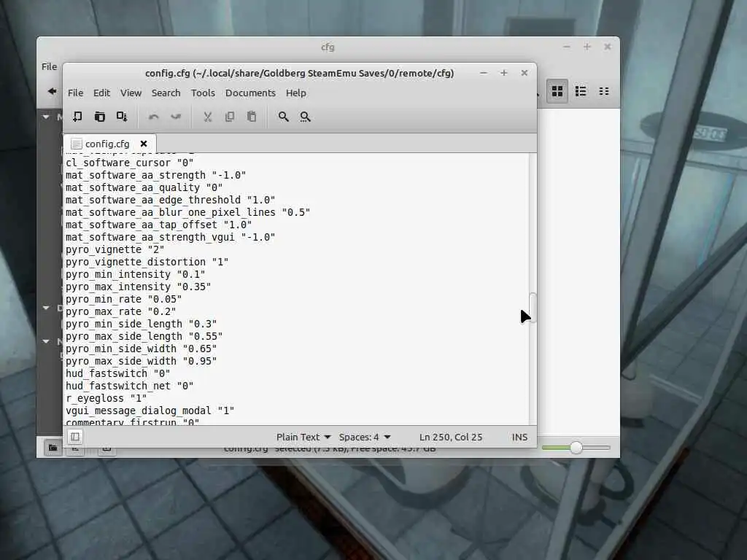Adjust the file manager zoom slider
The height and width of the screenshot is (560, 747).
576,448
